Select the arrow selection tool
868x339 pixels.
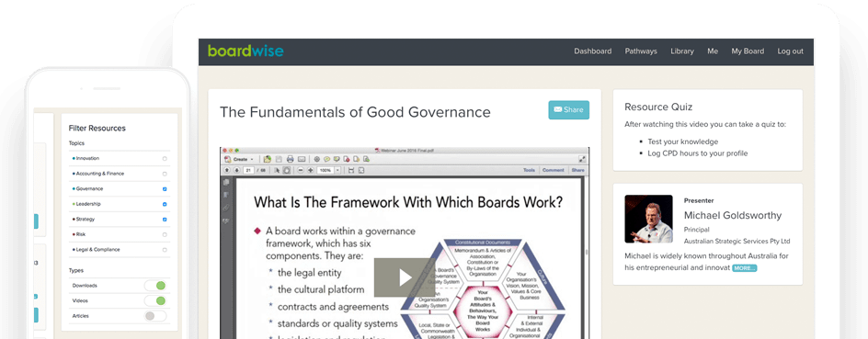click(277, 170)
